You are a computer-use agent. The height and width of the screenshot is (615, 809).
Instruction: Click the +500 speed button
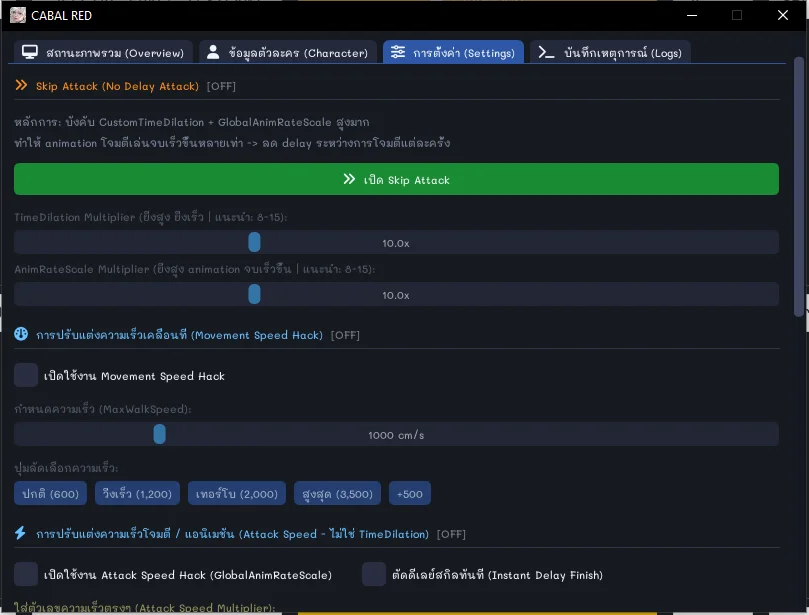(410, 493)
